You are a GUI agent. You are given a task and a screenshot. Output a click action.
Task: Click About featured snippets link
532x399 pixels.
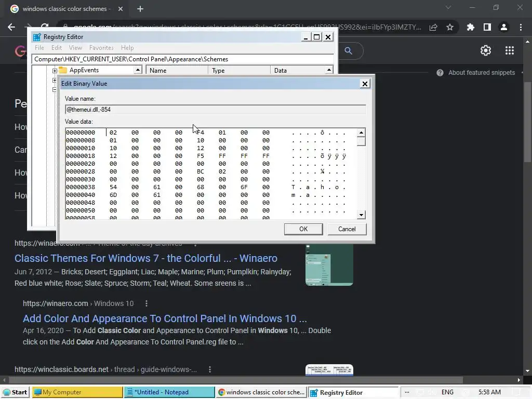(482, 73)
